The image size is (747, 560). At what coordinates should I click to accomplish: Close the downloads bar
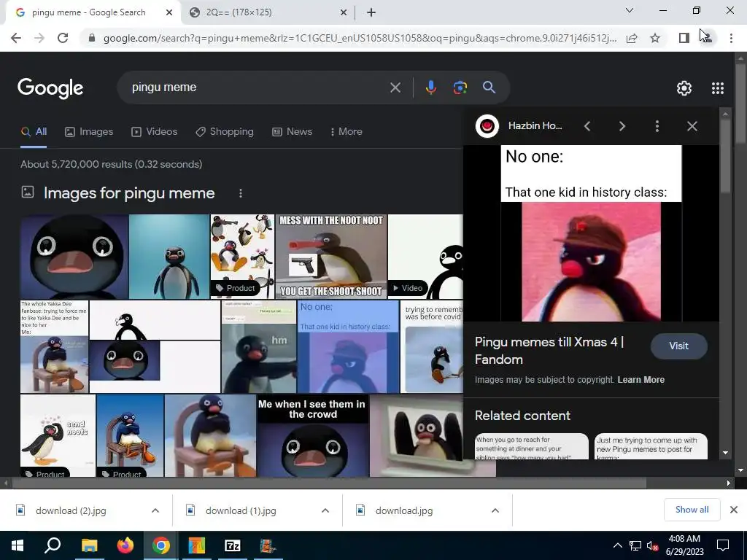tap(734, 510)
